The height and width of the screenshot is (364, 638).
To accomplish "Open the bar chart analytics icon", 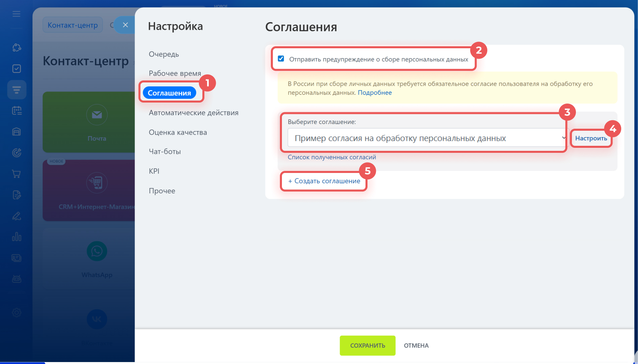I will pyautogui.click(x=16, y=237).
